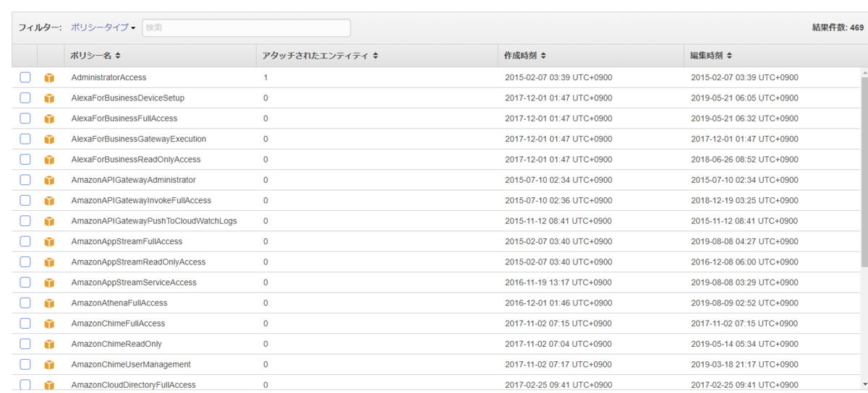Tick the AmazonChimeUserManagement checkbox
The height and width of the screenshot is (393, 868).
[x=25, y=364]
